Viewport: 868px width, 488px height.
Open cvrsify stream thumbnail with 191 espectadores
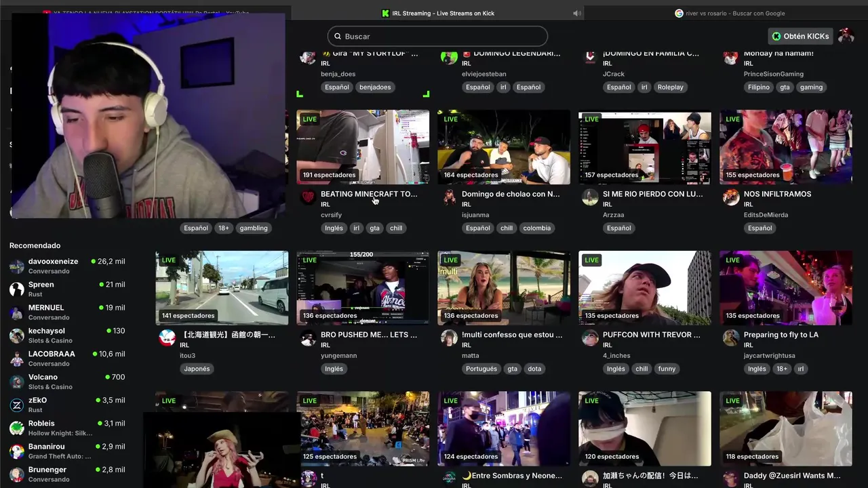[x=363, y=147]
